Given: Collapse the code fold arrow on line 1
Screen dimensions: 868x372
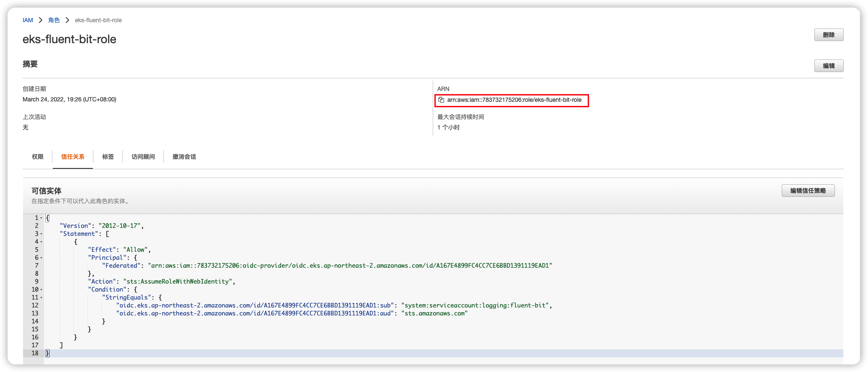Looking at the screenshot, I should point(41,218).
